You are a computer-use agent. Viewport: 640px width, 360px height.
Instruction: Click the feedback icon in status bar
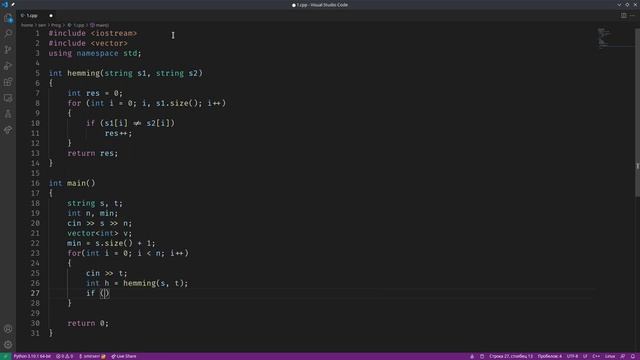point(623,356)
